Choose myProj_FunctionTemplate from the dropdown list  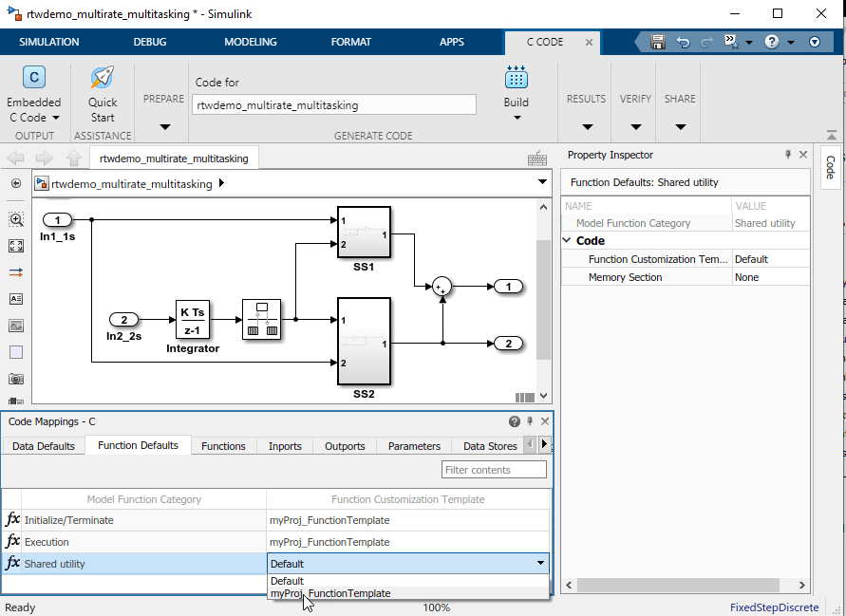pyautogui.click(x=330, y=593)
